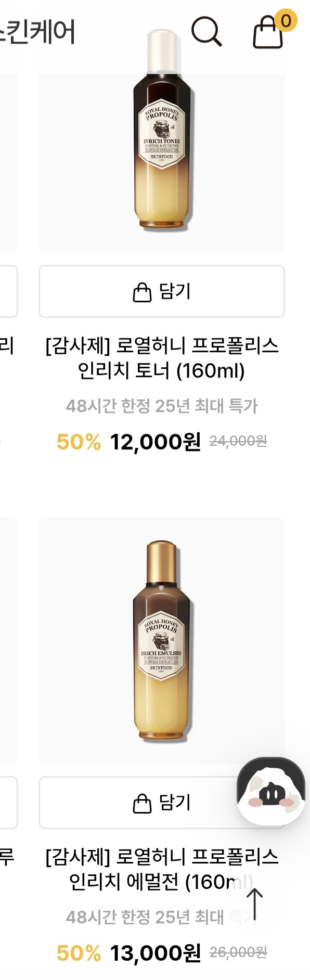Tap the toner's 50% discount label

pos(79,442)
